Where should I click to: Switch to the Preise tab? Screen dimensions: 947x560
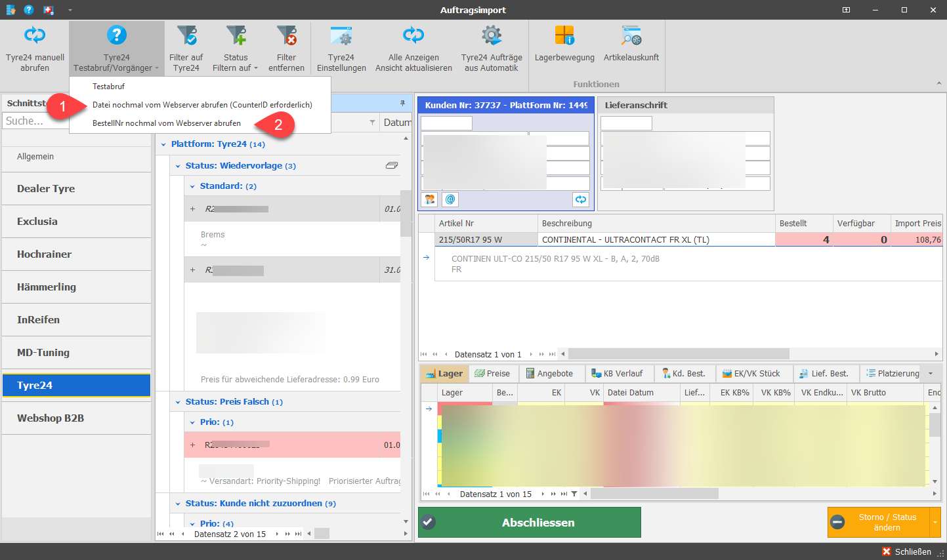(492, 374)
